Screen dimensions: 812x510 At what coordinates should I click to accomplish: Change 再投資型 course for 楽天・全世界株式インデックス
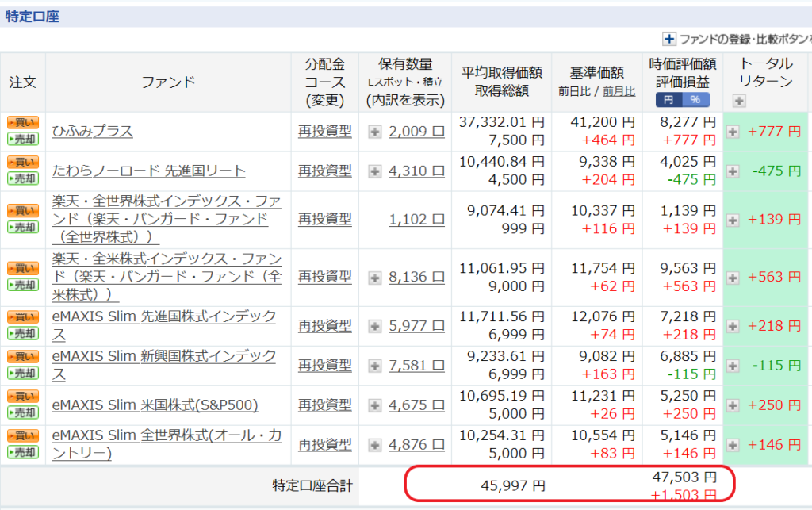[324, 219]
